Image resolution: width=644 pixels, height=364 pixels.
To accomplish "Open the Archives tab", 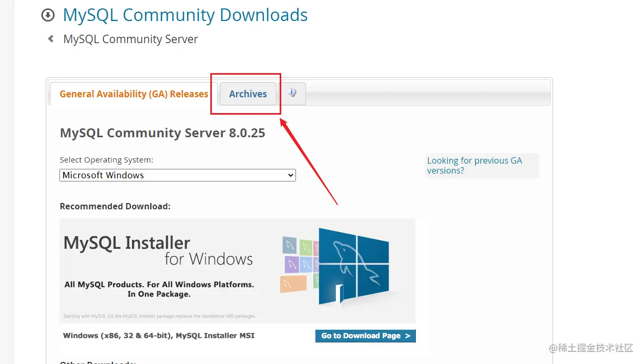I will click(248, 94).
